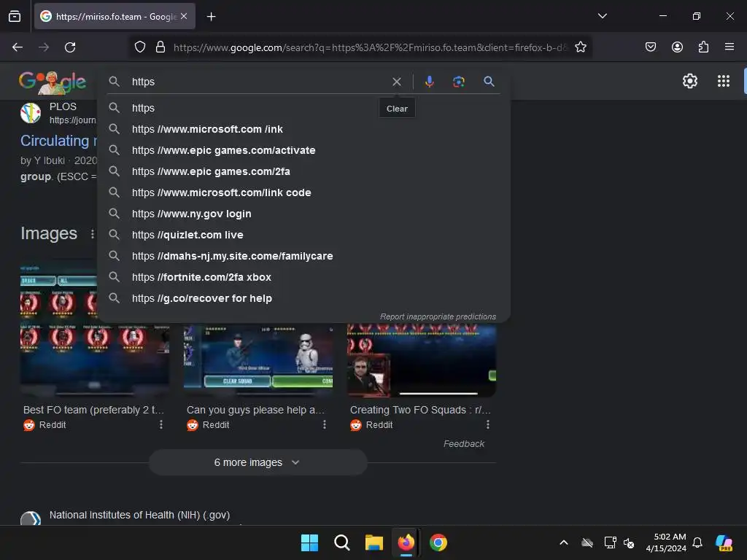Select the plain 'https' suggestion
This screenshot has width=747, height=560.
click(303, 108)
